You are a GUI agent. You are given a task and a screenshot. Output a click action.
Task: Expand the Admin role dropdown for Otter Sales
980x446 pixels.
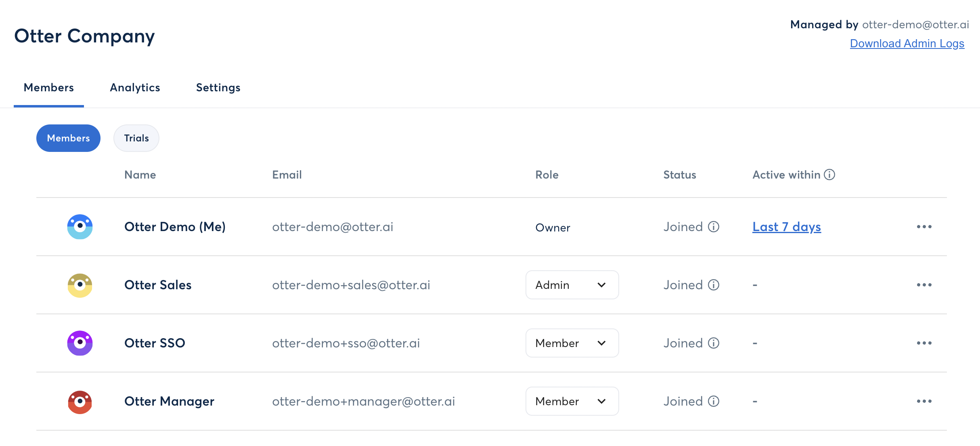click(572, 285)
